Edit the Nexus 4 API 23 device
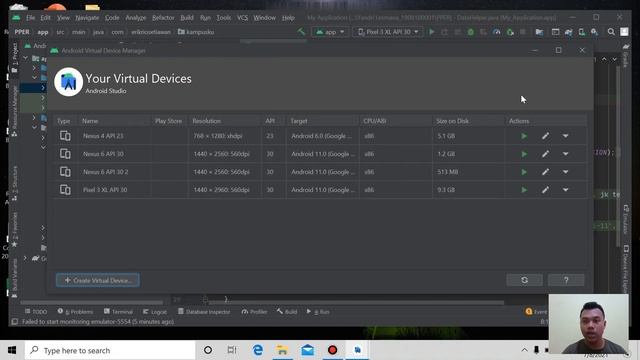This screenshot has width=640, height=360. (x=545, y=136)
